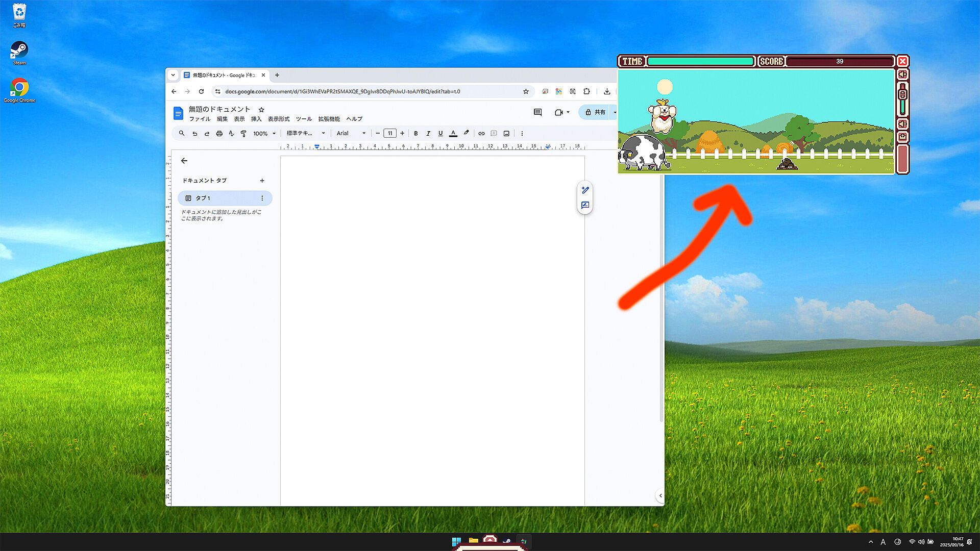Viewport: 980px width, 551px height.
Task: Open the 挿入 menu
Action: coord(256,119)
